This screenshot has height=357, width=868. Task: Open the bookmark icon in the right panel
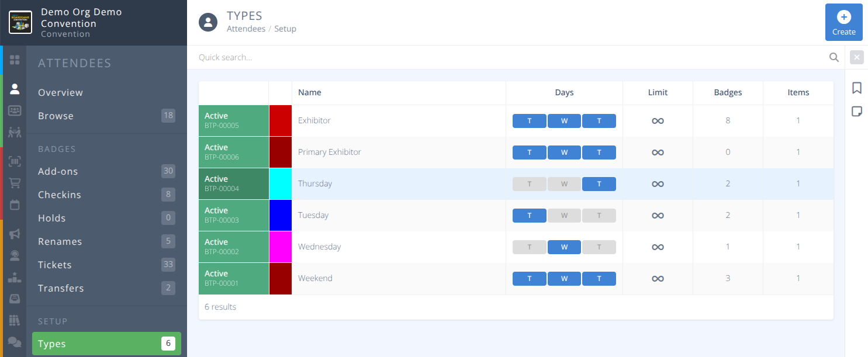(x=857, y=88)
